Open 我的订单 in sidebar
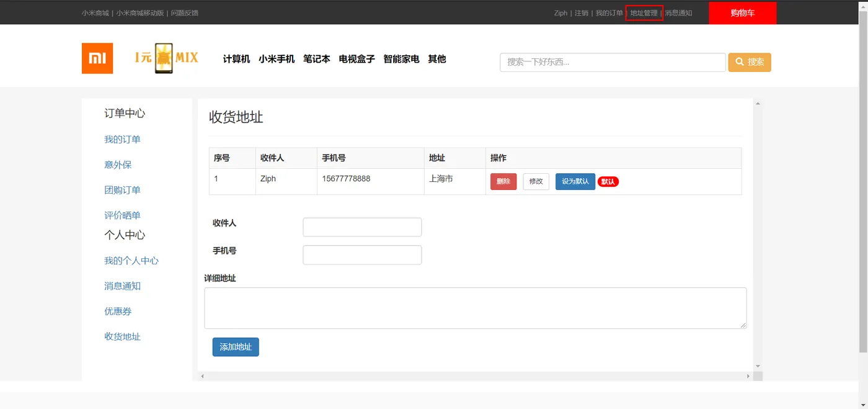 [x=122, y=140]
